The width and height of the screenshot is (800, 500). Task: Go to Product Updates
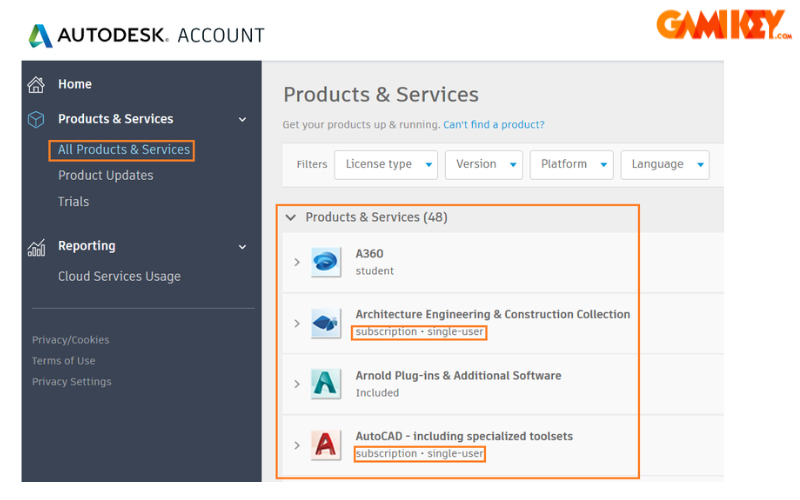[106, 176]
